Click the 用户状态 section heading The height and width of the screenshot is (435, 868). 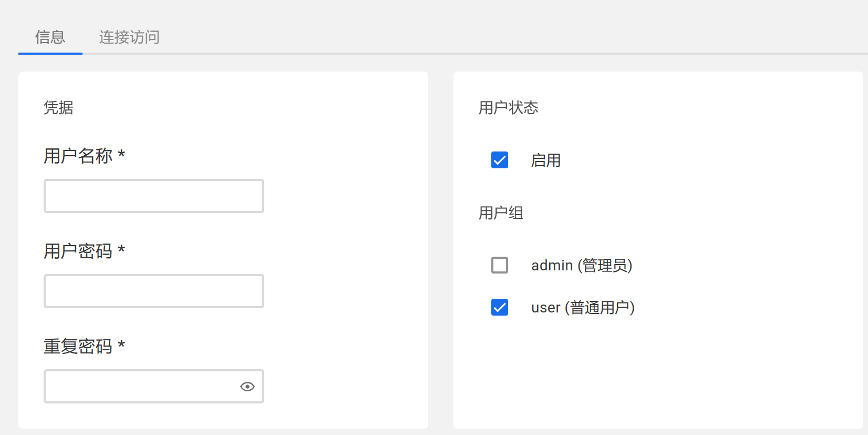click(x=508, y=108)
